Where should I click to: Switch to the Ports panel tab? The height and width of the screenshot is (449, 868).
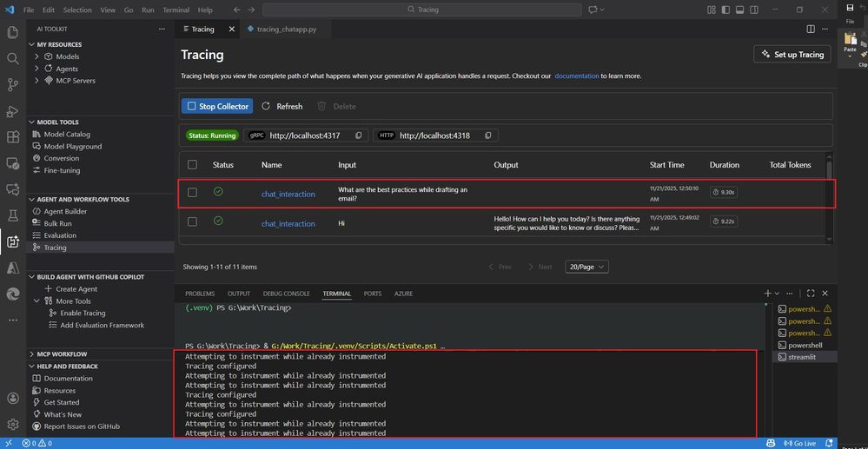coord(373,294)
